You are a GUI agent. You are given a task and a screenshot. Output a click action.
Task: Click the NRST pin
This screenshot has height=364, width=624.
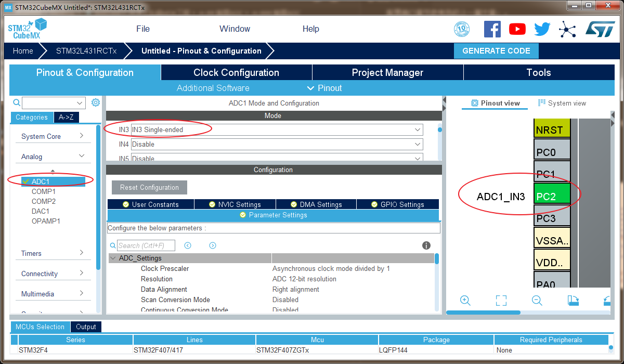552,128
